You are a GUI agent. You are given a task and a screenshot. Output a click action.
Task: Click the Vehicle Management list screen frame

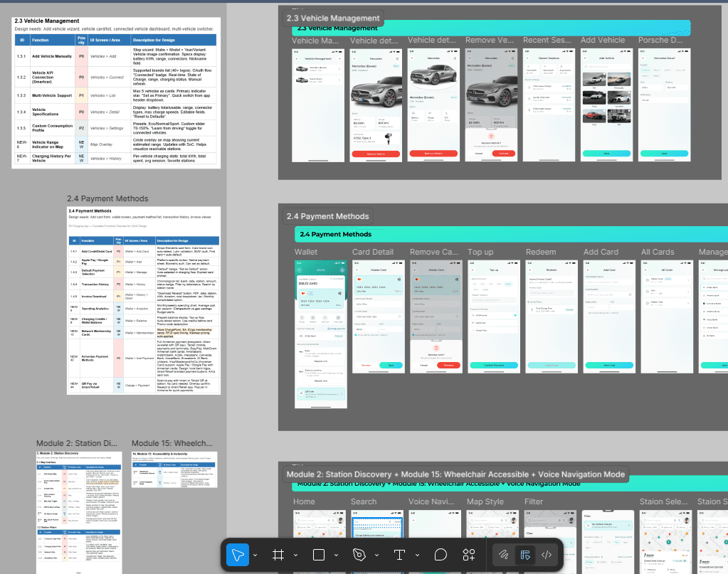coord(318,105)
